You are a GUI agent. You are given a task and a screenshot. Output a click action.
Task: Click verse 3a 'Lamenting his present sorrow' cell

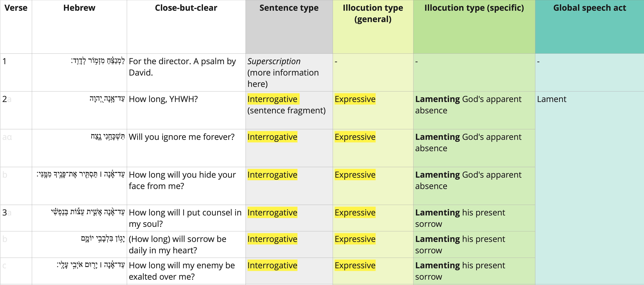(474, 218)
